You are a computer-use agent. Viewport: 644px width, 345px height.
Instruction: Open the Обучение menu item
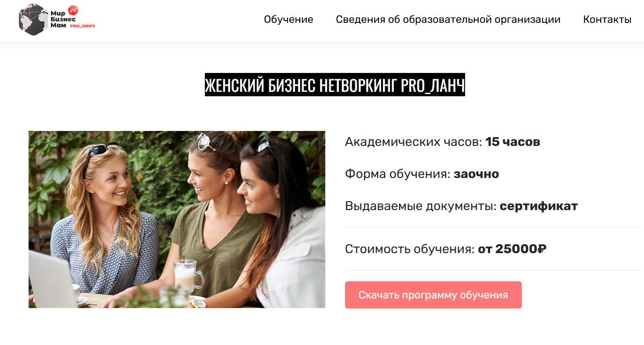pos(288,19)
